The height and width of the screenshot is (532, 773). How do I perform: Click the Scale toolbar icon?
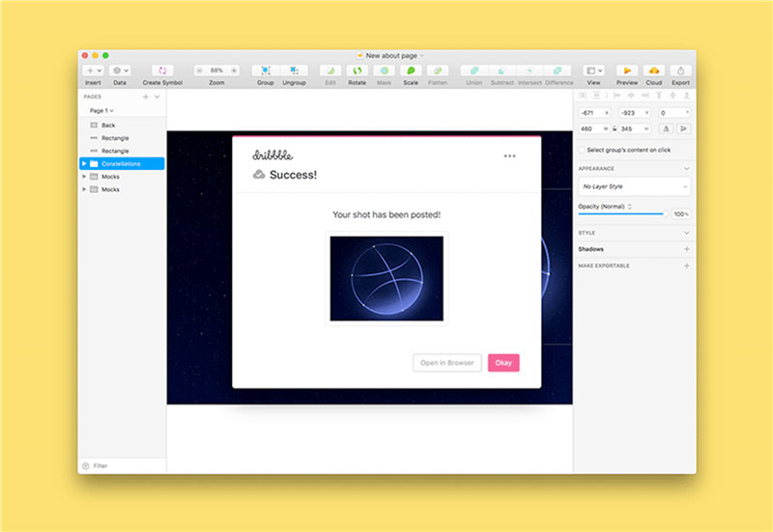(411, 70)
